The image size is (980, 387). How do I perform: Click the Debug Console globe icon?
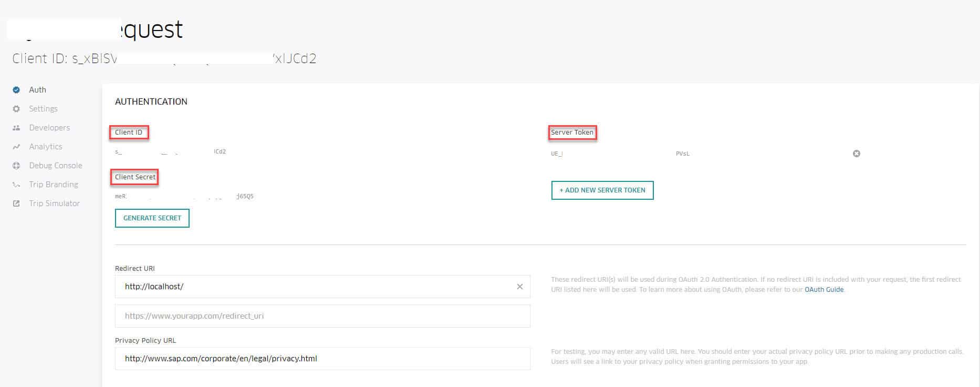(x=16, y=166)
